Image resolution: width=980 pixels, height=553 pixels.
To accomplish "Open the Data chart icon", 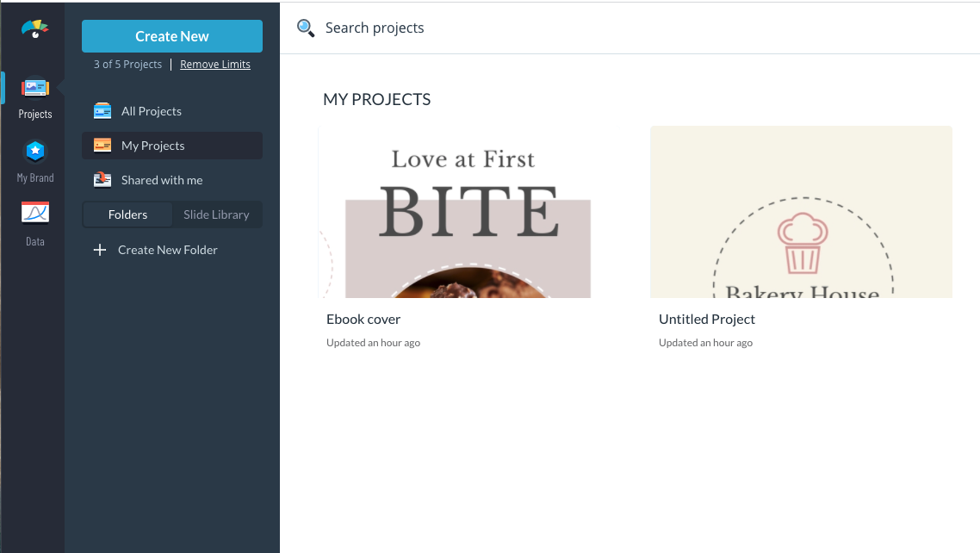I will (x=35, y=213).
